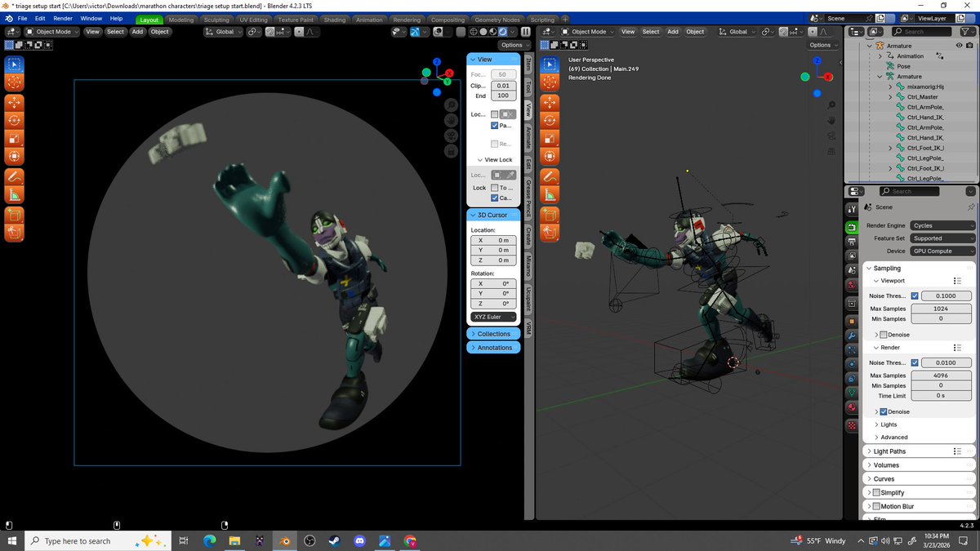This screenshot has height=551, width=980.
Task: Click the Clip End 100 field
Action: coord(503,96)
